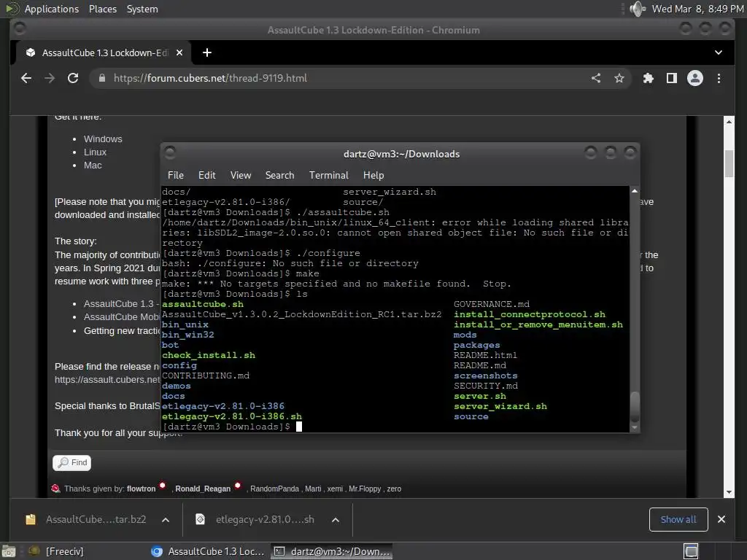Open the Linux download link
The width and height of the screenshot is (747, 560).
click(x=96, y=152)
